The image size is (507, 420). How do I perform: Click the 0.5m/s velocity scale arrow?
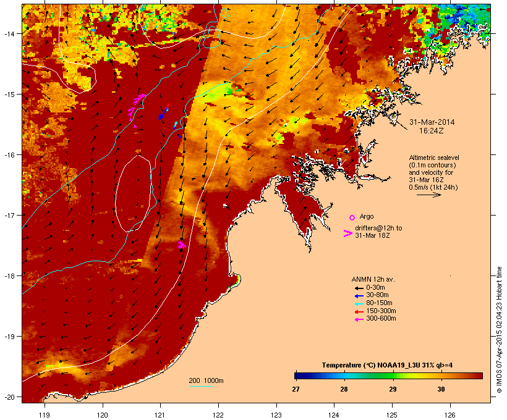[x=428, y=195]
